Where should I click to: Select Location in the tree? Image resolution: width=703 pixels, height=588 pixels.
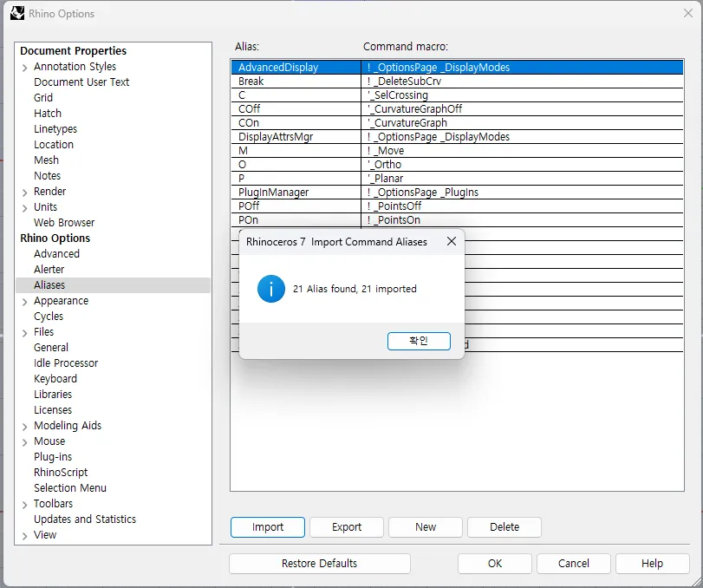[54, 145]
